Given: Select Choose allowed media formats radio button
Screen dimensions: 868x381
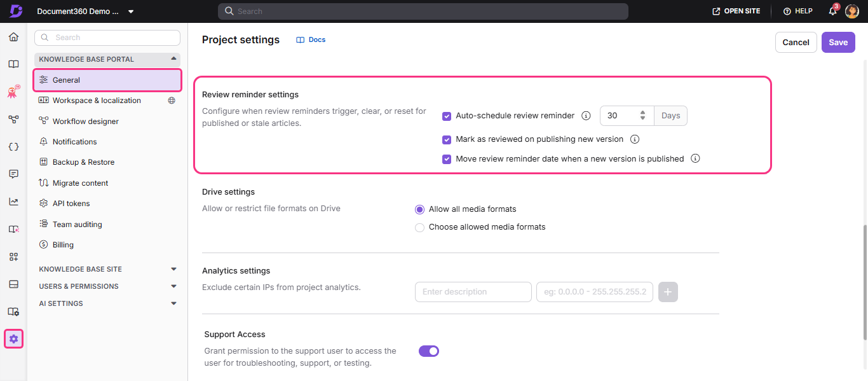Looking at the screenshot, I should pyautogui.click(x=419, y=226).
